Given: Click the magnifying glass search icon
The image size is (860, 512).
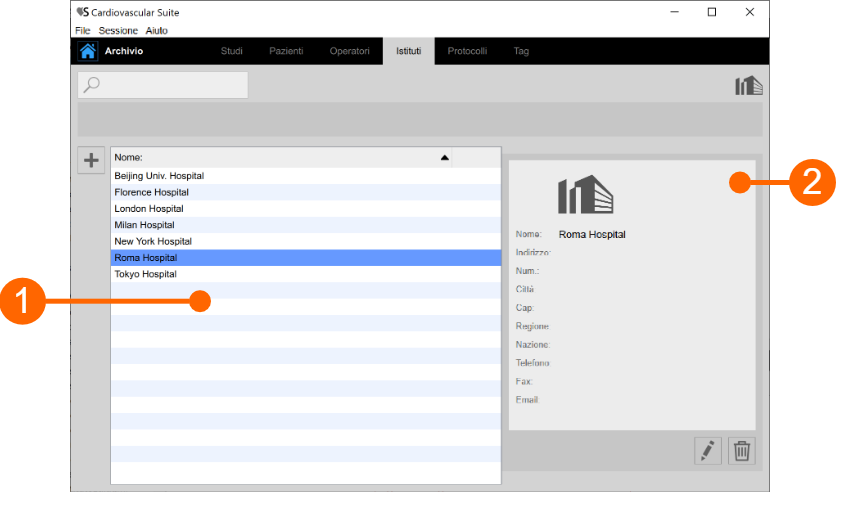Looking at the screenshot, I should click(92, 85).
